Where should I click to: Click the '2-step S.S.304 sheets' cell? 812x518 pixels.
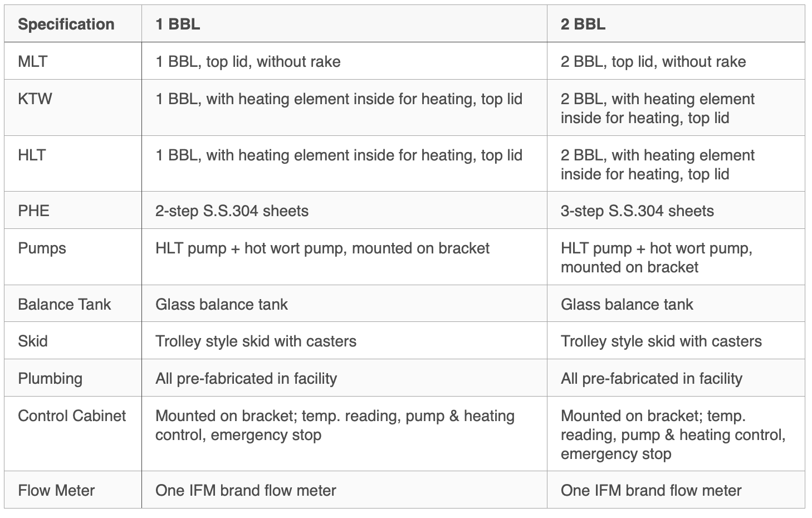click(x=232, y=211)
